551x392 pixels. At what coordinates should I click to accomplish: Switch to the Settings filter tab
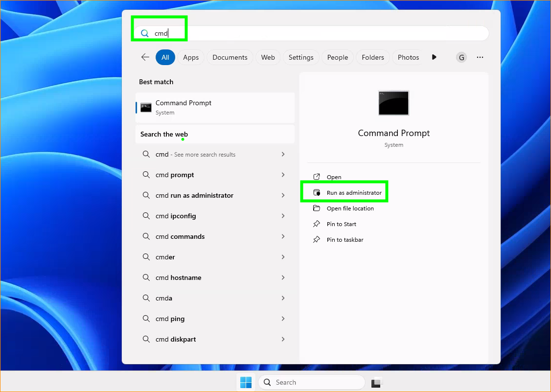(301, 57)
